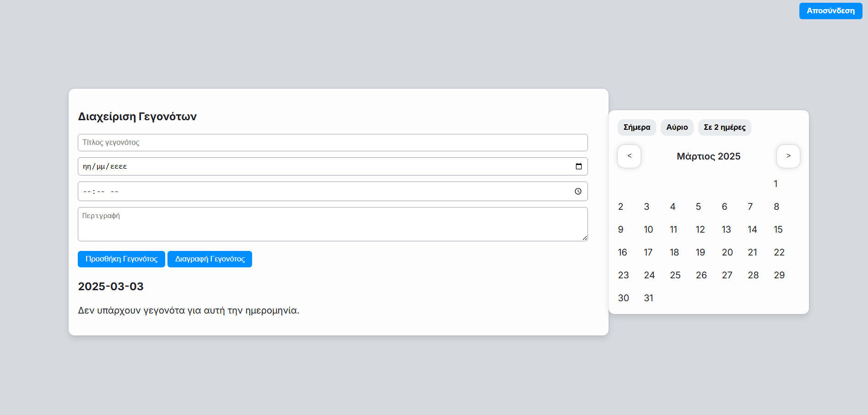Select day 1 in the calendar
This screenshot has height=415, width=868.
point(776,184)
